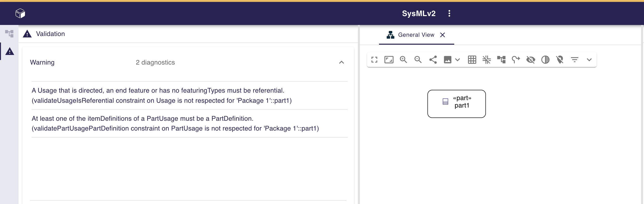The image size is (644, 204).
Task: Zoom in on the diagram
Action: [403, 60]
